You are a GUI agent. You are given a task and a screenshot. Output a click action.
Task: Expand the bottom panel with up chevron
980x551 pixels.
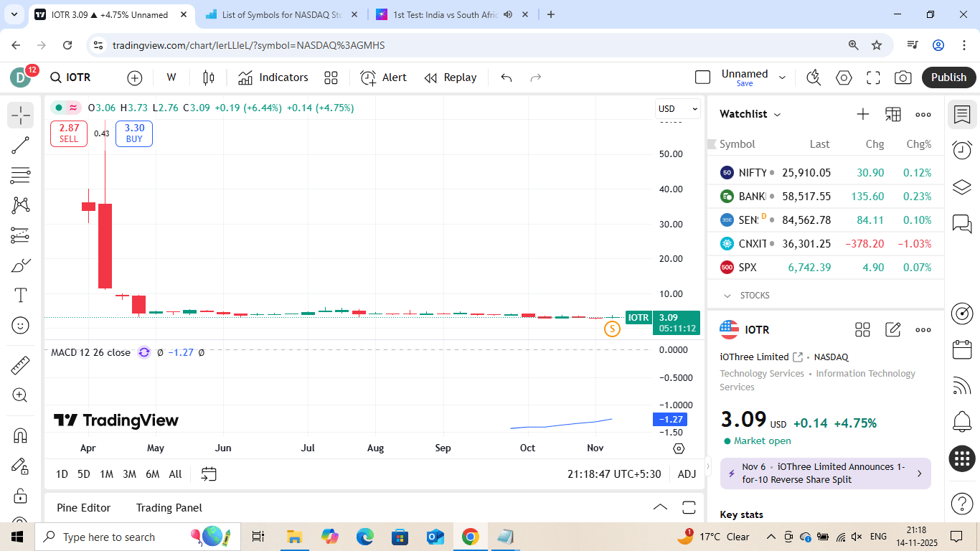(660, 507)
